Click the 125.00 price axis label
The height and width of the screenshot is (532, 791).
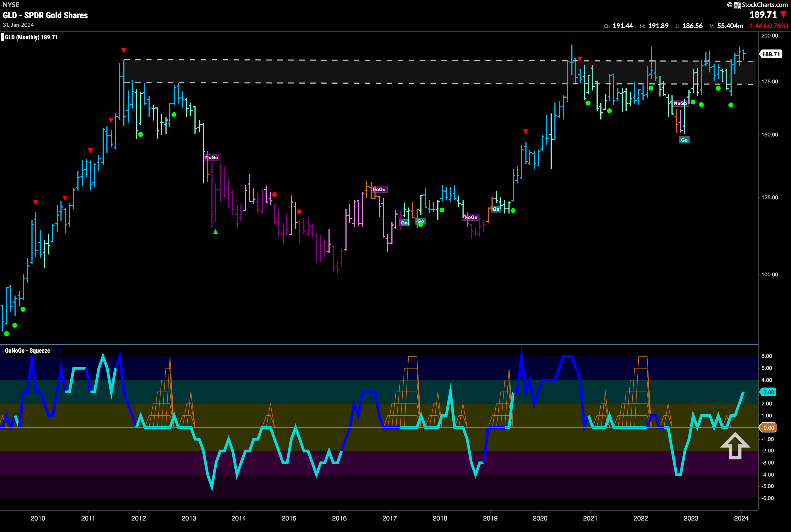click(770, 197)
